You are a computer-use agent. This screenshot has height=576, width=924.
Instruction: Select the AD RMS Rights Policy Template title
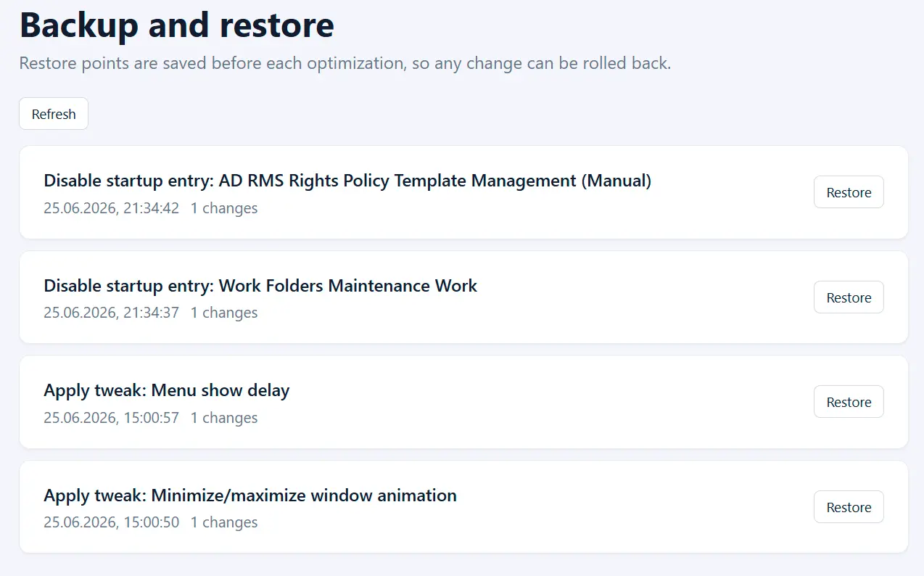(x=347, y=181)
